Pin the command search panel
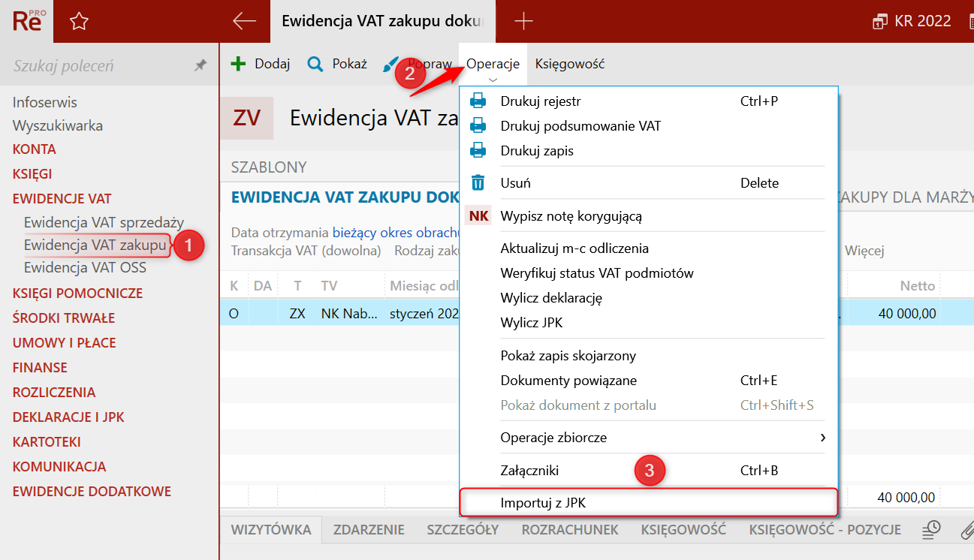The image size is (974, 560). tap(200, 65)
